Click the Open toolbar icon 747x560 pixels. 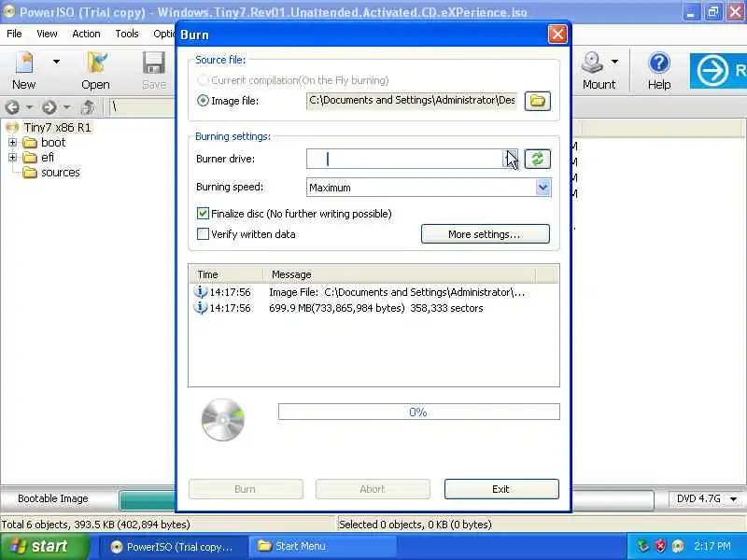coord(97,63)
